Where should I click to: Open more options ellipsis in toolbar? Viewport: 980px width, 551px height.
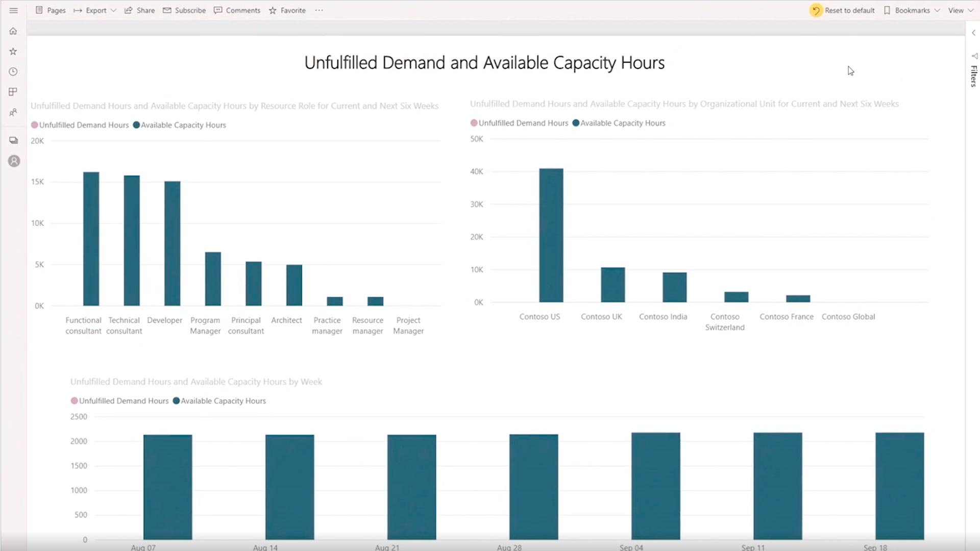[319, 10]
